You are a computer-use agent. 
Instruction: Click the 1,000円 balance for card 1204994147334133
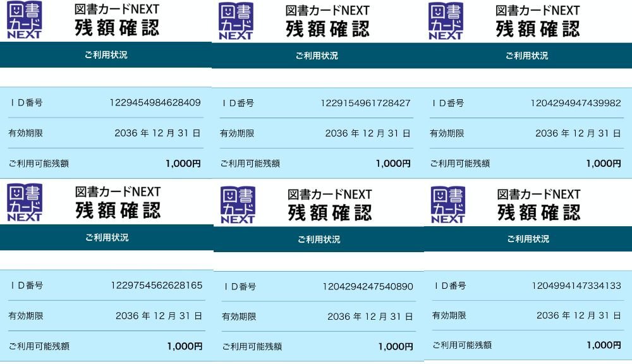pyautogui.click(x=604, y=346)
